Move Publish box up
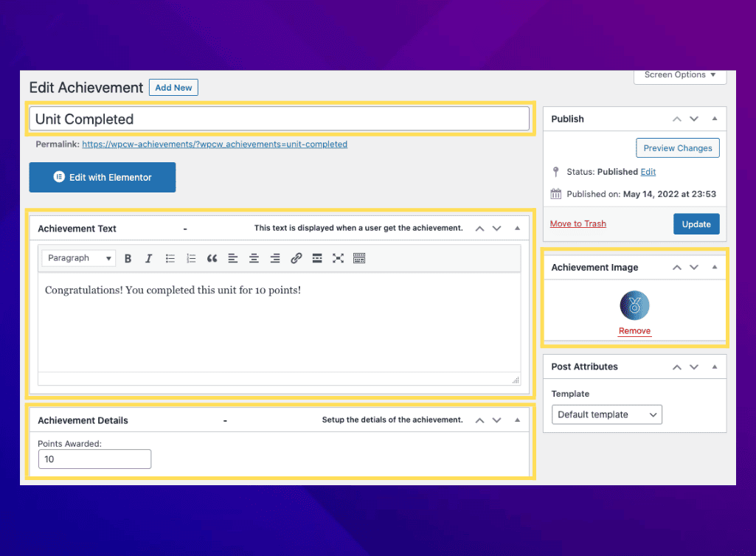Image resolution: width=756 pixels, height=556 pixels. point(677,119)
